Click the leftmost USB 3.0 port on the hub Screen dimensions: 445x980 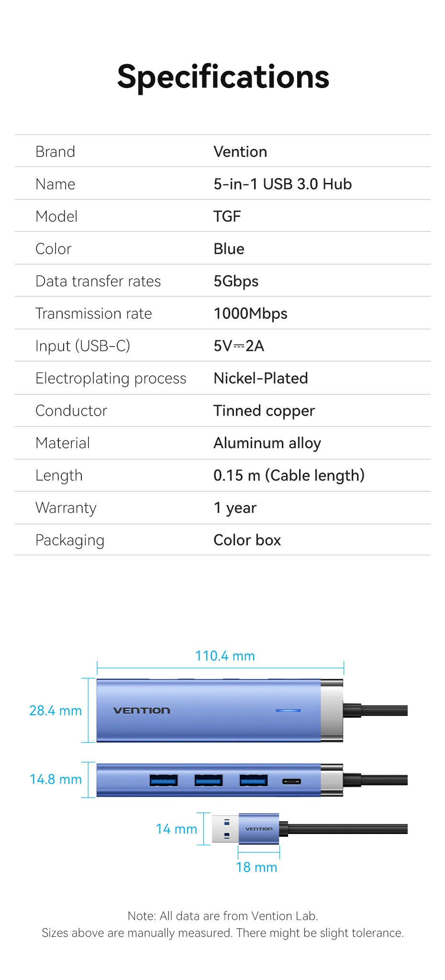click(x=164, y=780)
